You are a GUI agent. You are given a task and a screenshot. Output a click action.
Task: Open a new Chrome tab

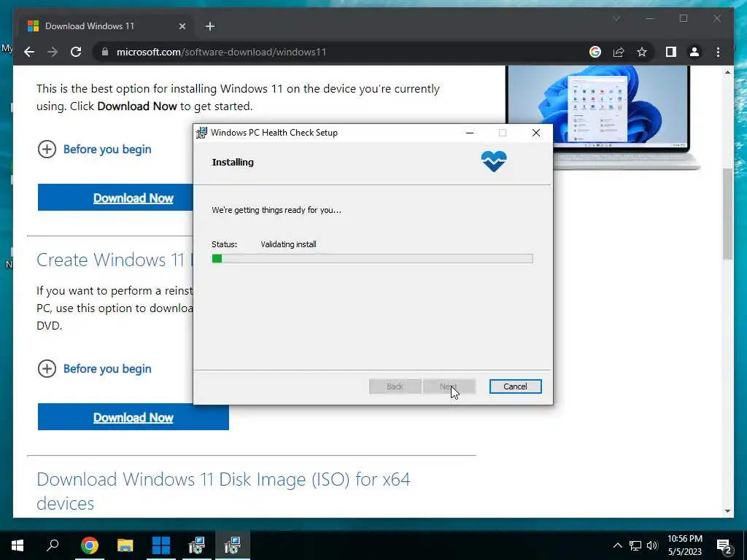(209, 26)
